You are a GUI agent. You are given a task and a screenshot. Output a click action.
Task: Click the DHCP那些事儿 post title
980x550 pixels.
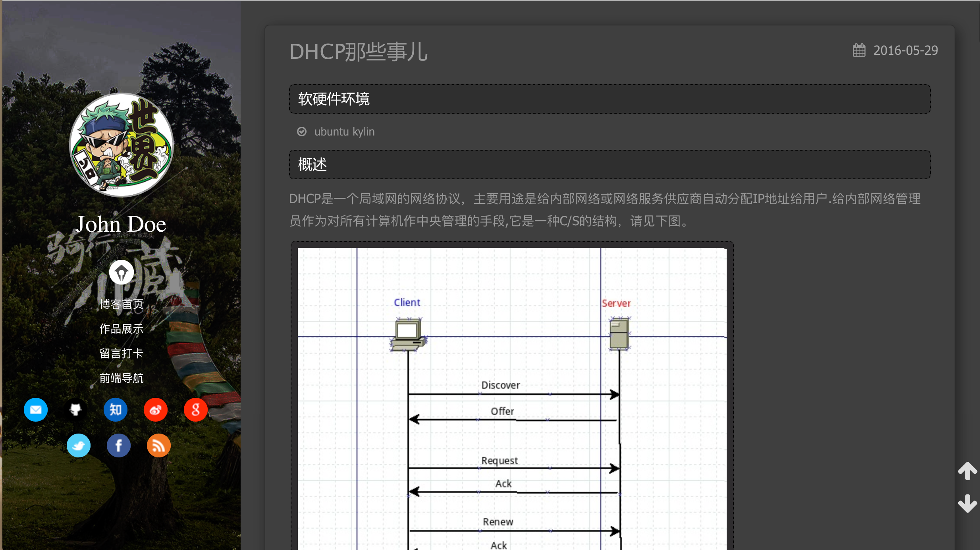[x=358, y=52]
